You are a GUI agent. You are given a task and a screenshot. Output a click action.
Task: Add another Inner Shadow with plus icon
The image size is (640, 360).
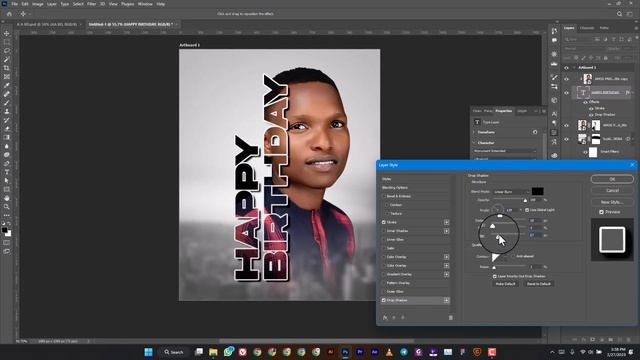point(447,231)
